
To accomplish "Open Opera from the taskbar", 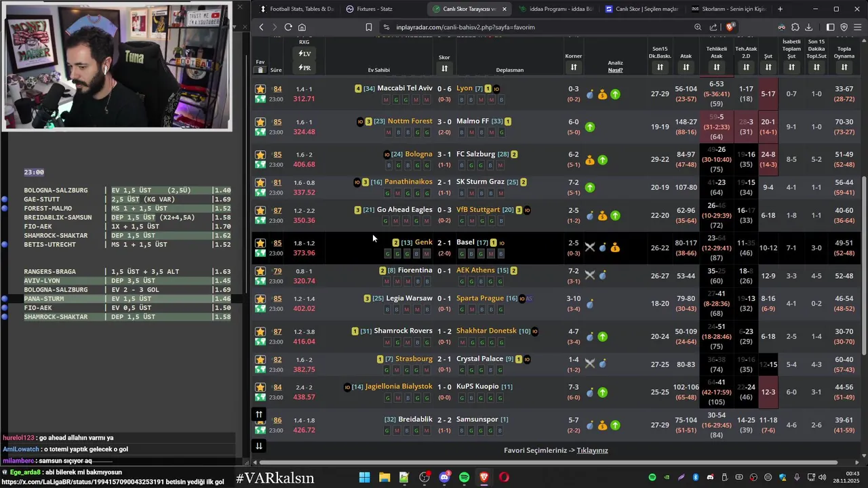I will point(504,477).
